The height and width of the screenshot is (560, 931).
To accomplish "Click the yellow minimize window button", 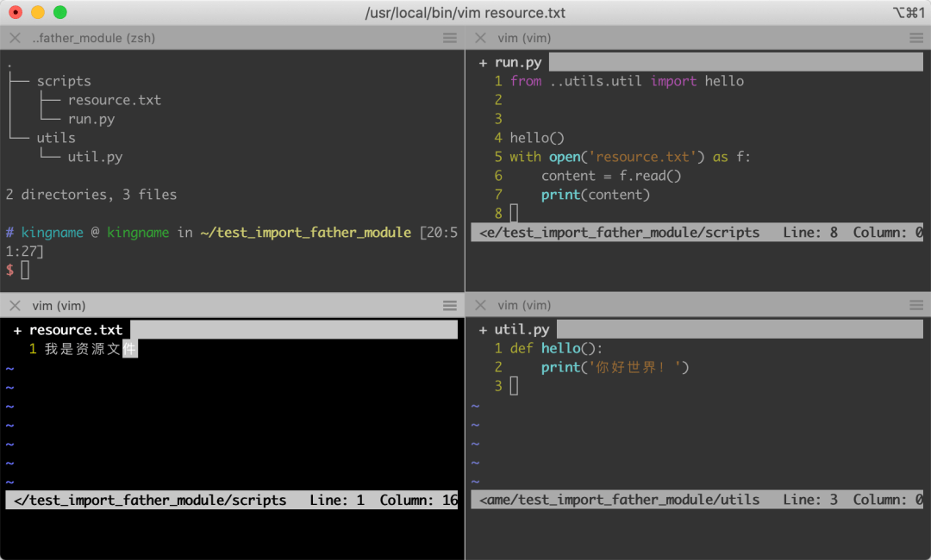I will pos(37,12).
